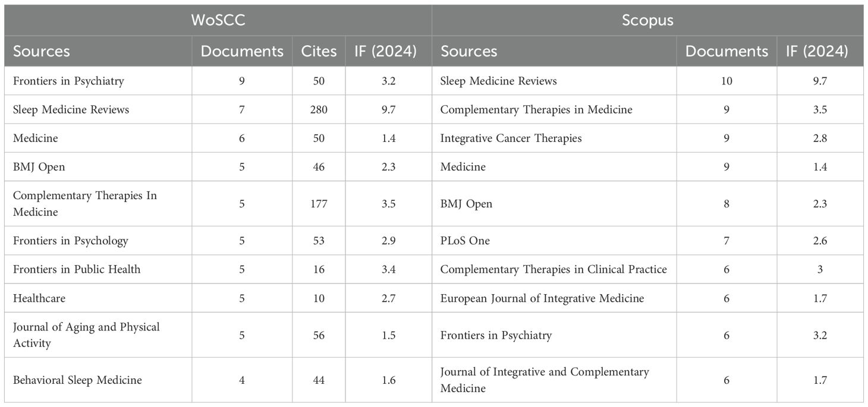
Task: Click the Healthcare source cell
Action: (x=39, y=298)
